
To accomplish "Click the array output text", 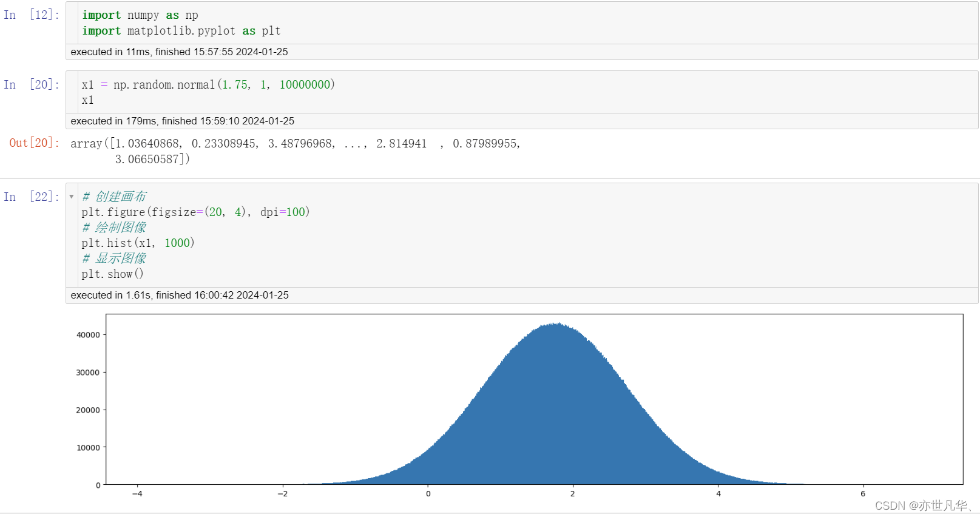I will click(295, 151).
